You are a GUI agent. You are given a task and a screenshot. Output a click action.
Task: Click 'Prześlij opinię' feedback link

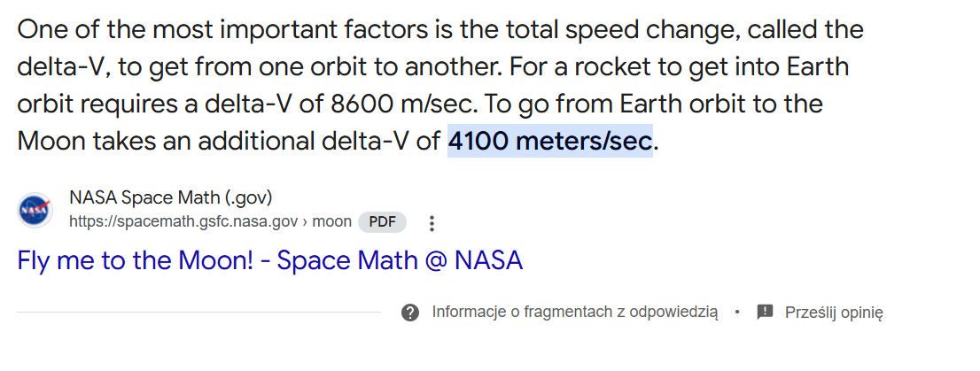pyautogui.click(x=833, y=312)
